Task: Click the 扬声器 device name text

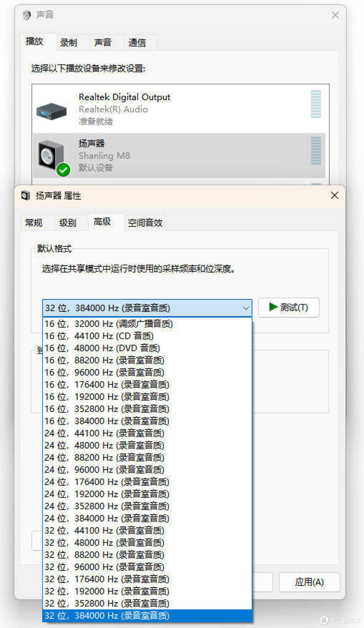Action: coord(91,143)
